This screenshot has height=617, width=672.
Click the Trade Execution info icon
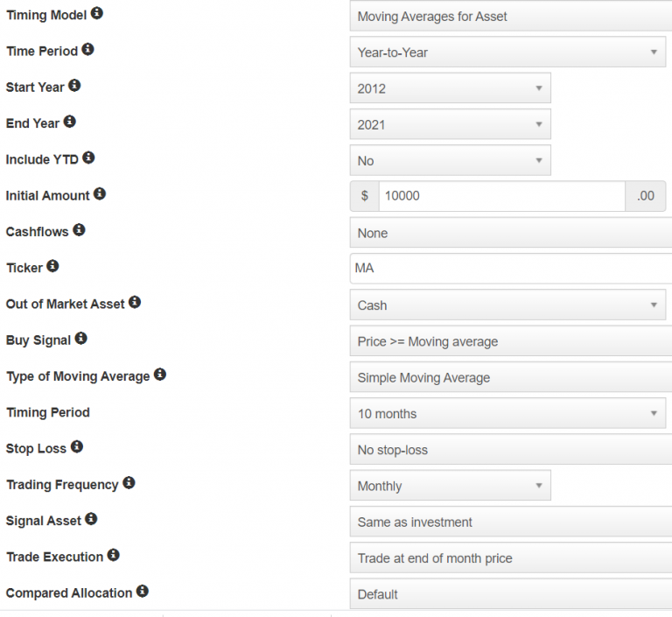click(113, 555)
